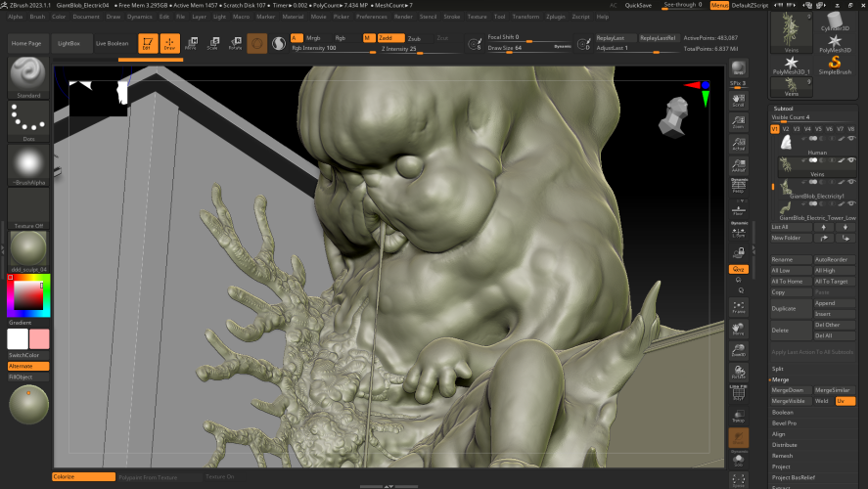
Task: Click the Frame view icon
Action: click(x=738, y=305)
